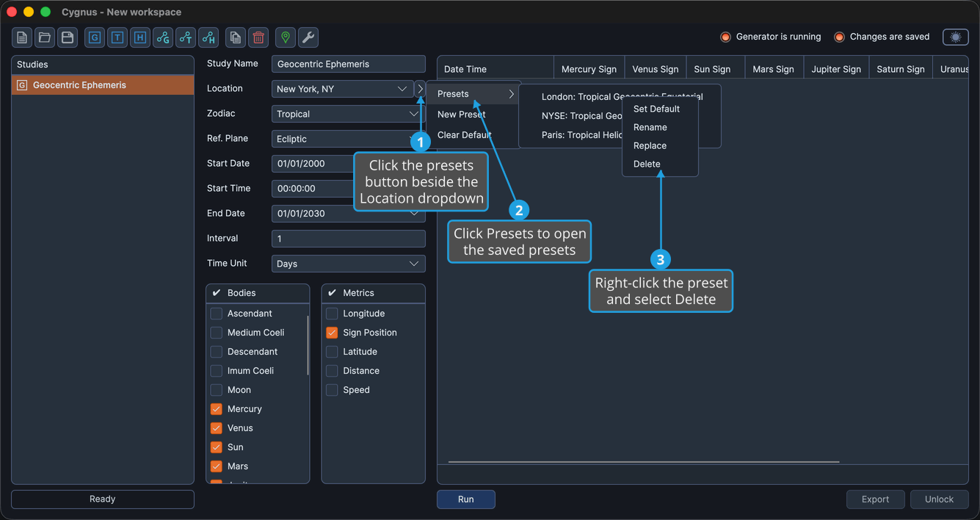This screenshot has width=980, height=520.
Task: Click the Changes are saved indicator dot
Action: [x=839, y=37]
